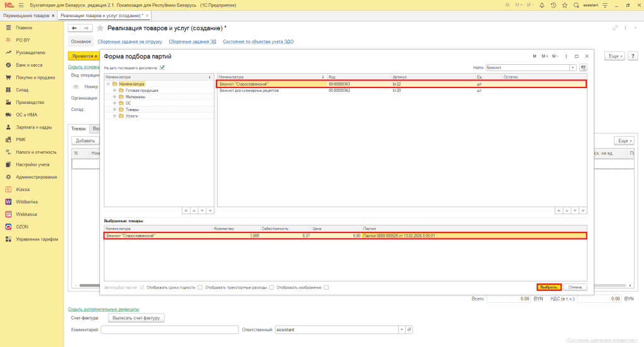Expand the 'Товары' tree folder
The height and width of the screenshot is (347, 644).
coord(114,110)
